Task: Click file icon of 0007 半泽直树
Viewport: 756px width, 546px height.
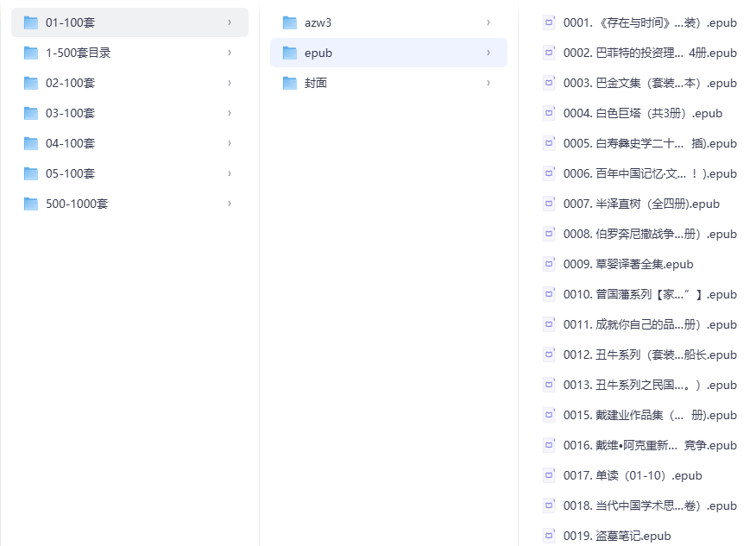Action: coord(549,204)
